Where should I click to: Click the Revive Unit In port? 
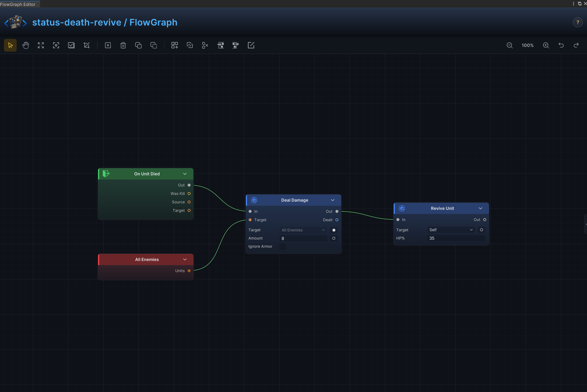click(x=398, y=220)
